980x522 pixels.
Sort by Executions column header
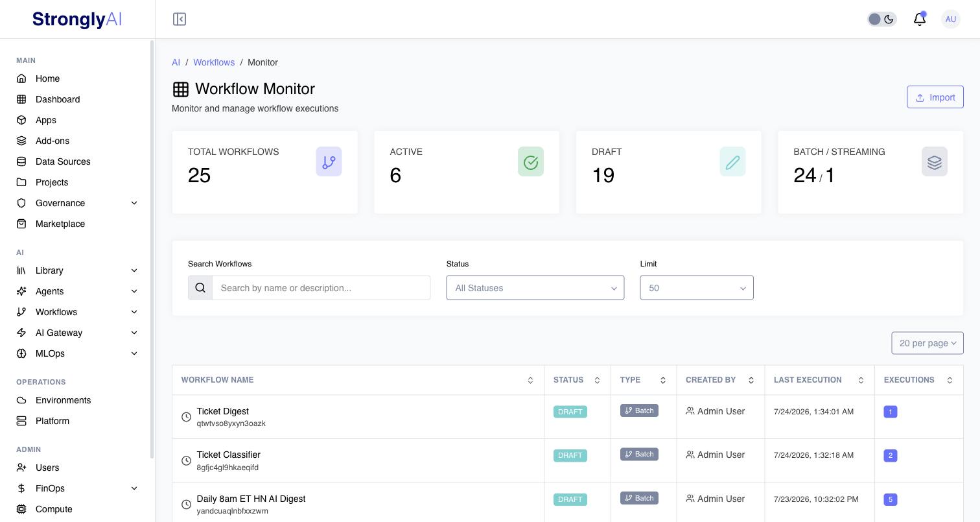pos(919,380)
